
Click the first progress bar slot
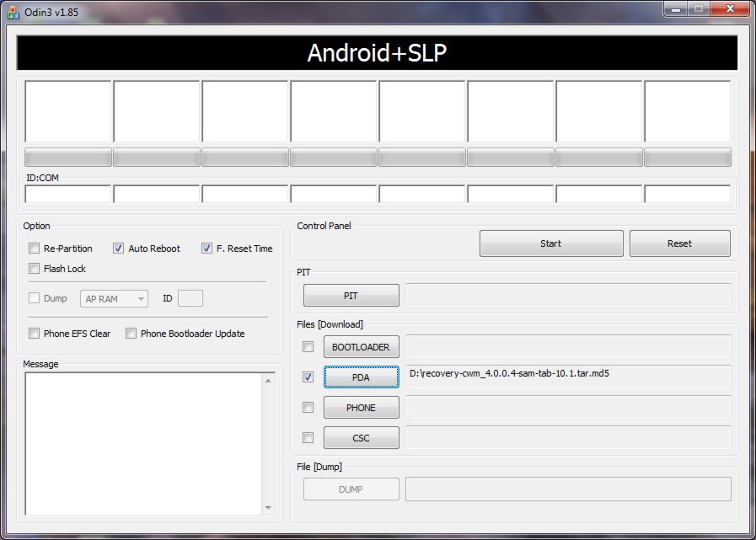(68, 158)
